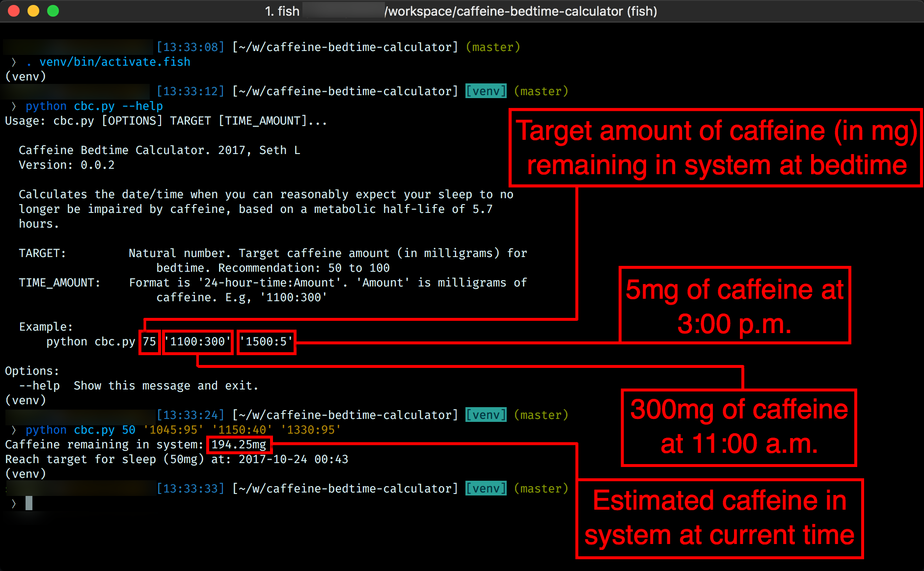Click the boxed '1500:5' example argument
The image size is (924, 571).
coord(266,341)
